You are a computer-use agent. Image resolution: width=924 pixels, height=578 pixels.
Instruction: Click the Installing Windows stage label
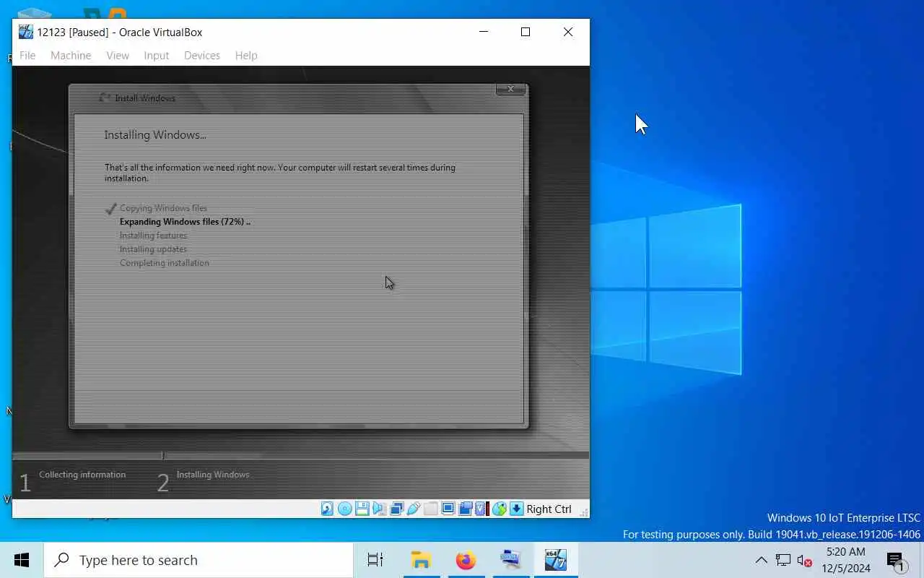[213, 475]
